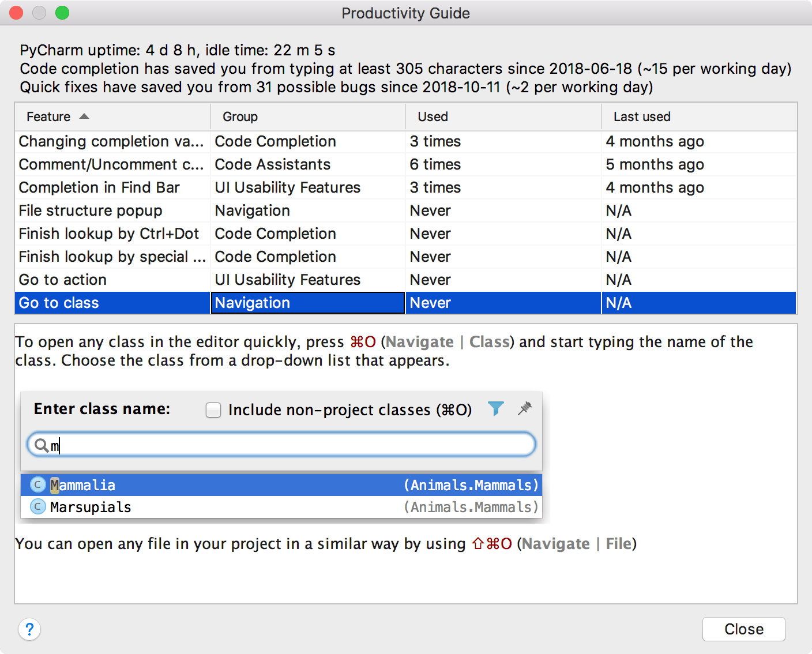Click the class icon next to Mammalia
Image resolution: width=812 pixels, height=654 pixels.
point(38,485)
